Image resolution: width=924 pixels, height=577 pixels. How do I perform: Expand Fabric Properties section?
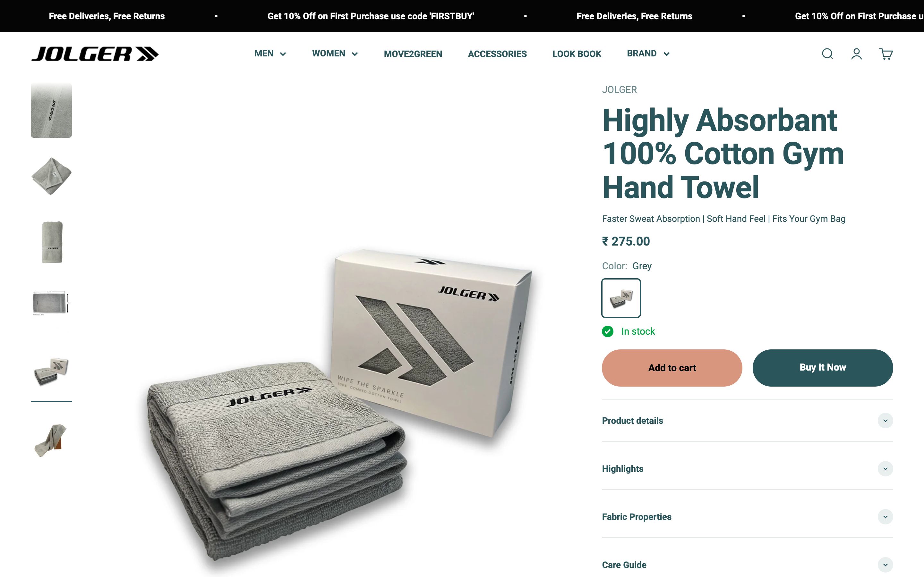747,517
